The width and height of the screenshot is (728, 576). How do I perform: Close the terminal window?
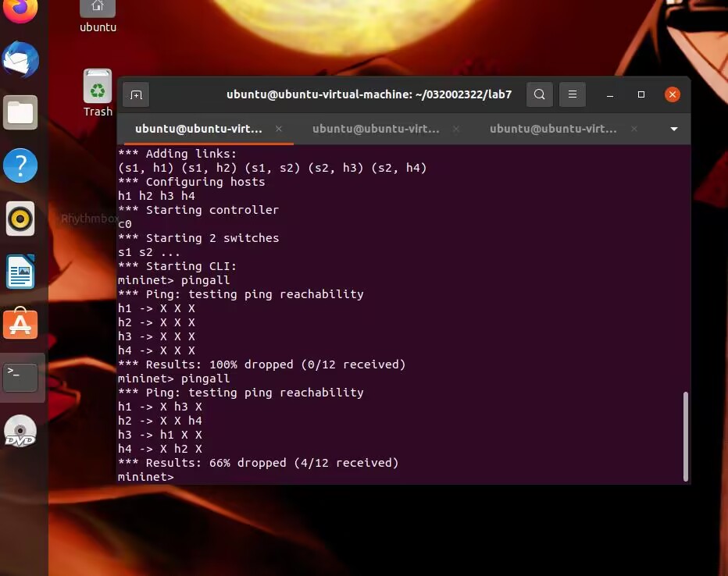[673, 94]
